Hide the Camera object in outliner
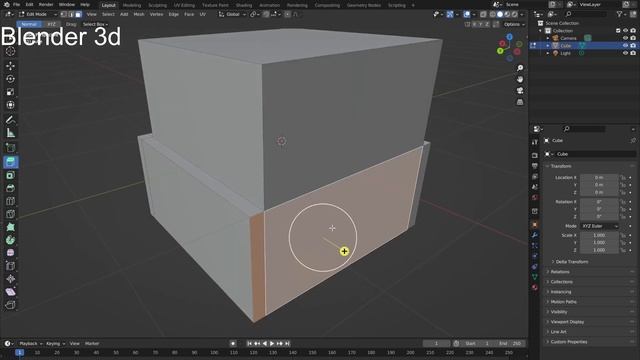 625,38
